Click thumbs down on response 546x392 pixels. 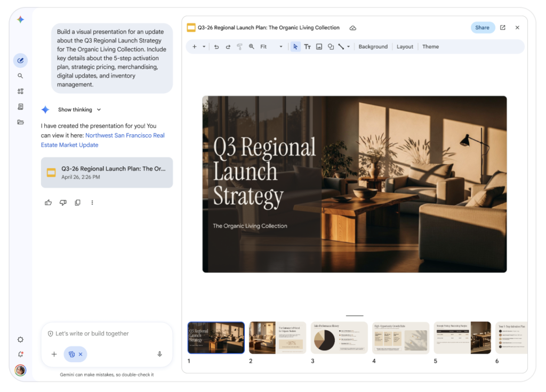(x=63, y=202)
